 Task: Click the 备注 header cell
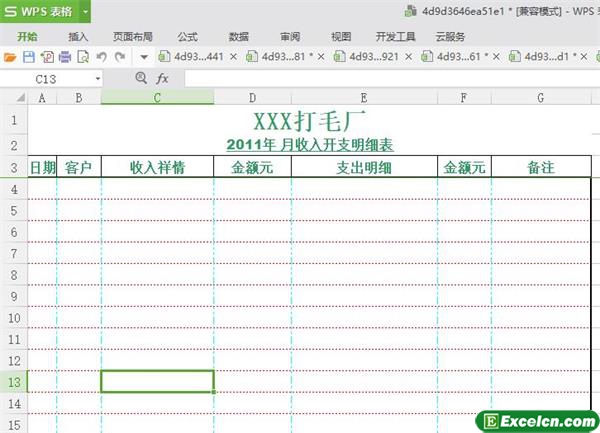(541, 167)
